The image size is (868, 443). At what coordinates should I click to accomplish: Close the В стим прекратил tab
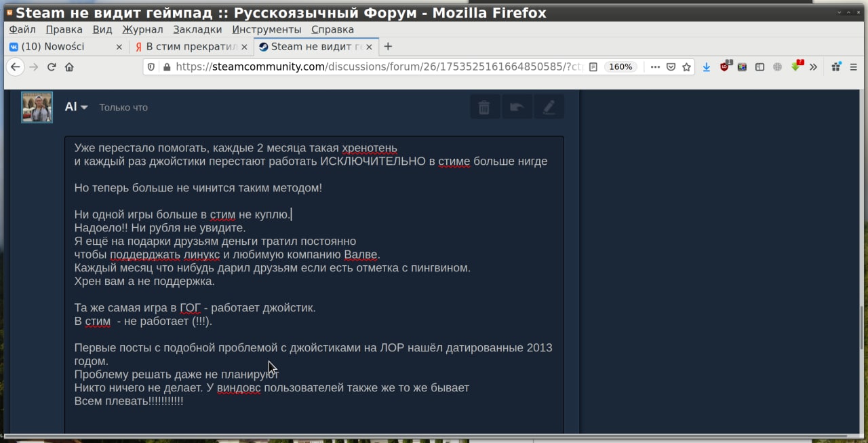point(244,47)
